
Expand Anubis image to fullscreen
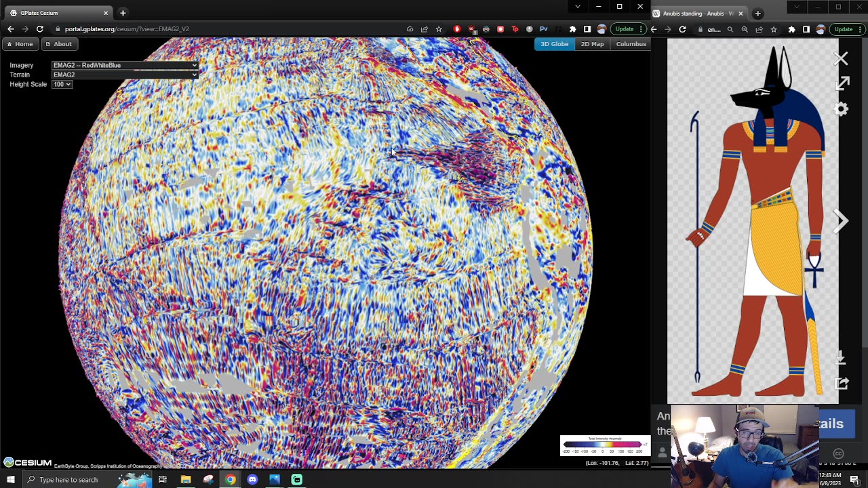(x=842, y=83)
